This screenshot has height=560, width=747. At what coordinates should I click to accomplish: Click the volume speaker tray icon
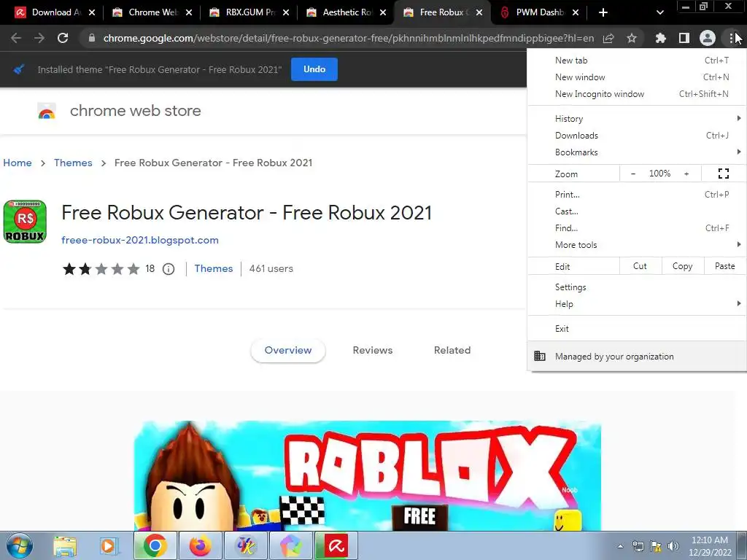673,546
